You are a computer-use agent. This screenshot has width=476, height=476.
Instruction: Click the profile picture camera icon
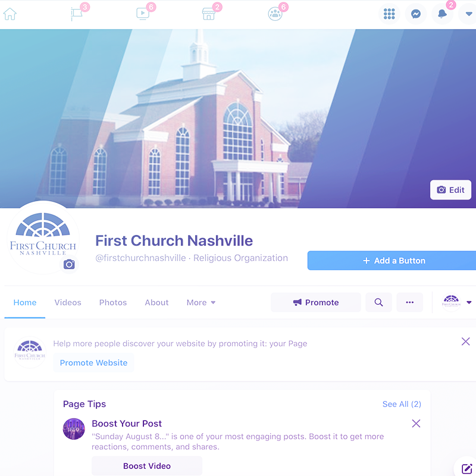point(69,264)
